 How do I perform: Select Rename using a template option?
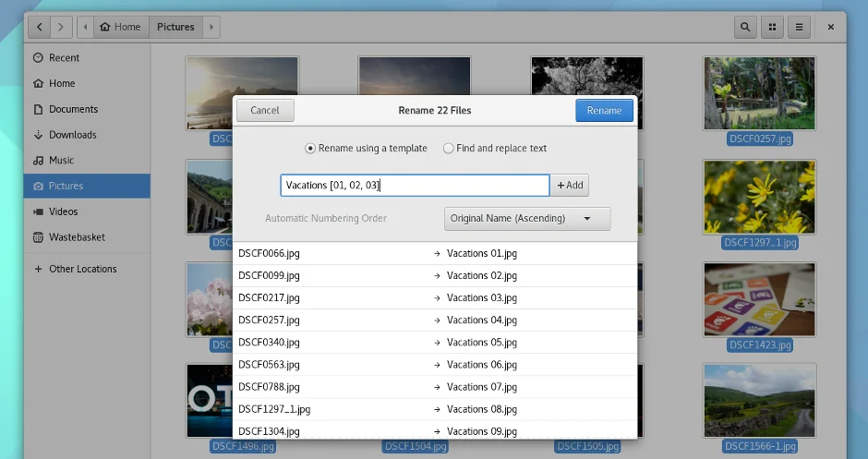[310, 148]
